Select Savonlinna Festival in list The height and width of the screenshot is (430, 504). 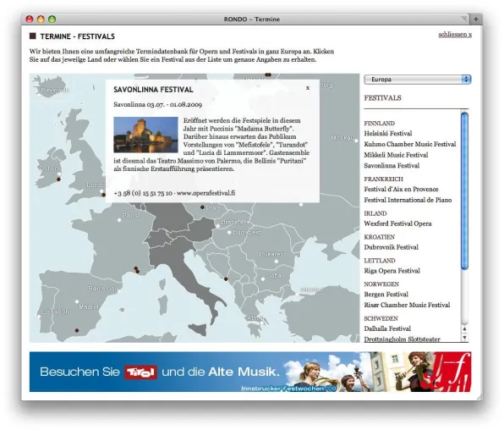point(392,165)
